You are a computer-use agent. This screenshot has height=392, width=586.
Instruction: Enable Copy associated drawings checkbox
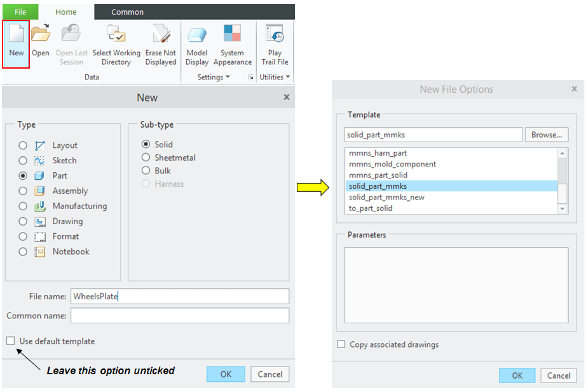341,344
